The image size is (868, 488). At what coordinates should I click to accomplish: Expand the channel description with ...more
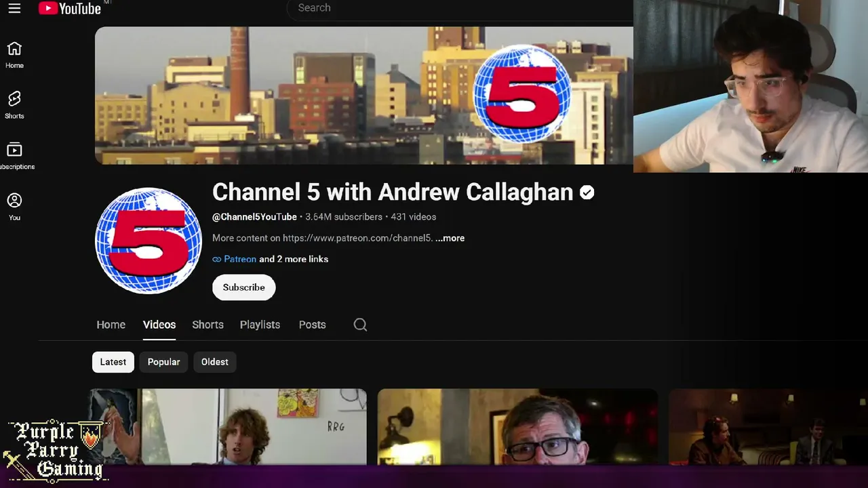[450, 238]
